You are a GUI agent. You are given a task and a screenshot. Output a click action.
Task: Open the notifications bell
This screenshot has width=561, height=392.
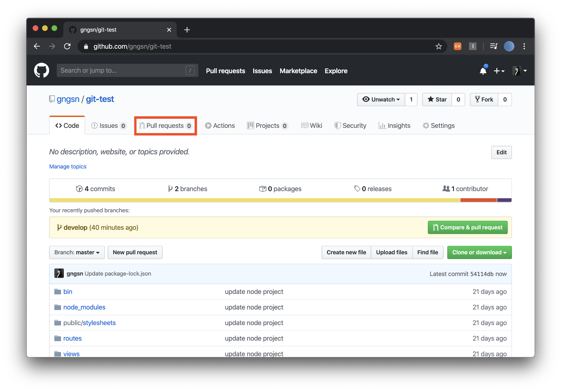483,71
